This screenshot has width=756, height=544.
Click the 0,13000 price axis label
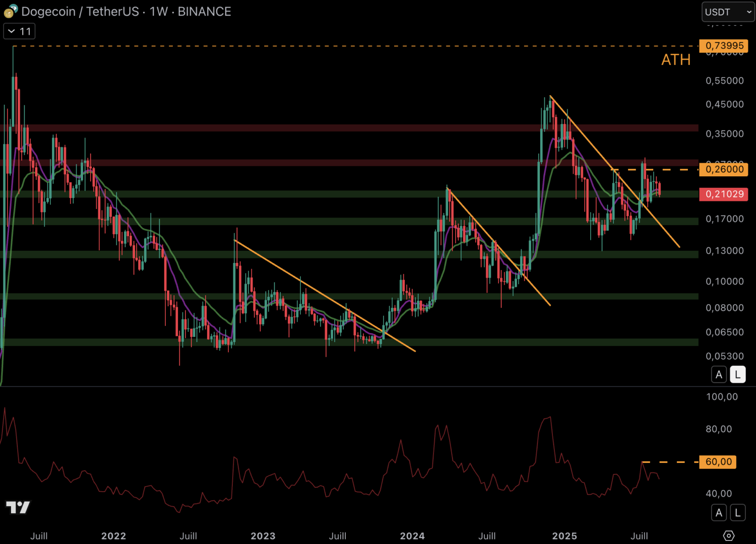pyautogui.click(x=725, y=251)
